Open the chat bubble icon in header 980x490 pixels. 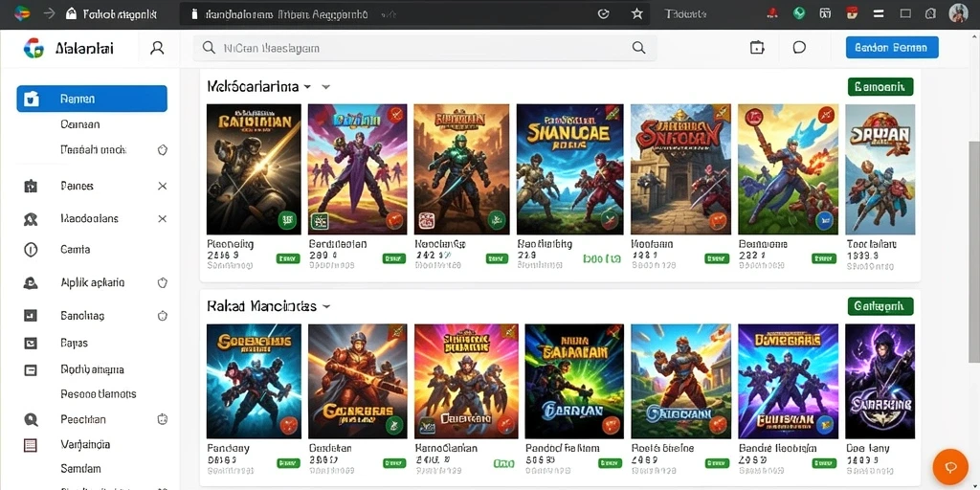click(x=799, y=48)
